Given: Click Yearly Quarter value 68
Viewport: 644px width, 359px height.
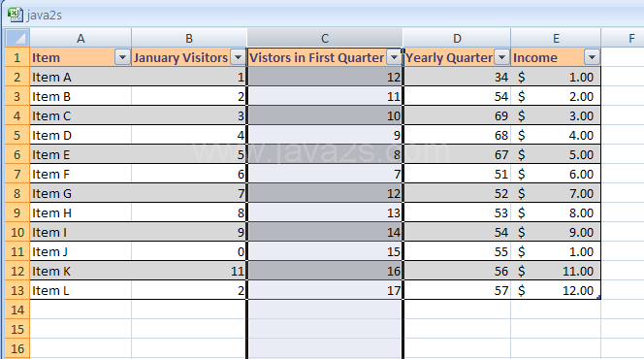Looking at the screenshot, I should coord(457,135).
